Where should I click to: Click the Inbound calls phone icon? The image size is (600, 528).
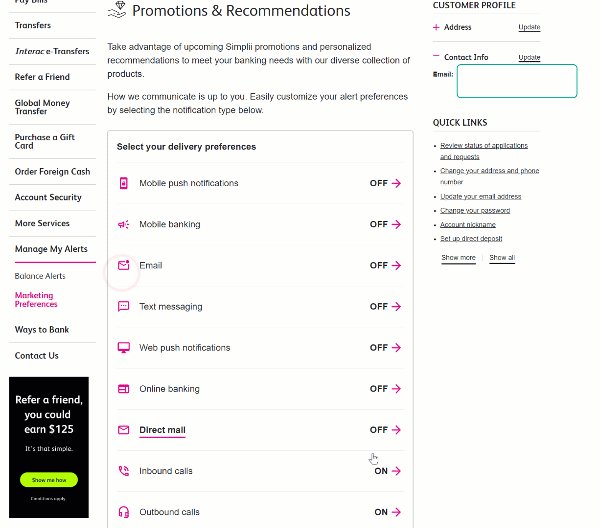[x=124, y=471]
